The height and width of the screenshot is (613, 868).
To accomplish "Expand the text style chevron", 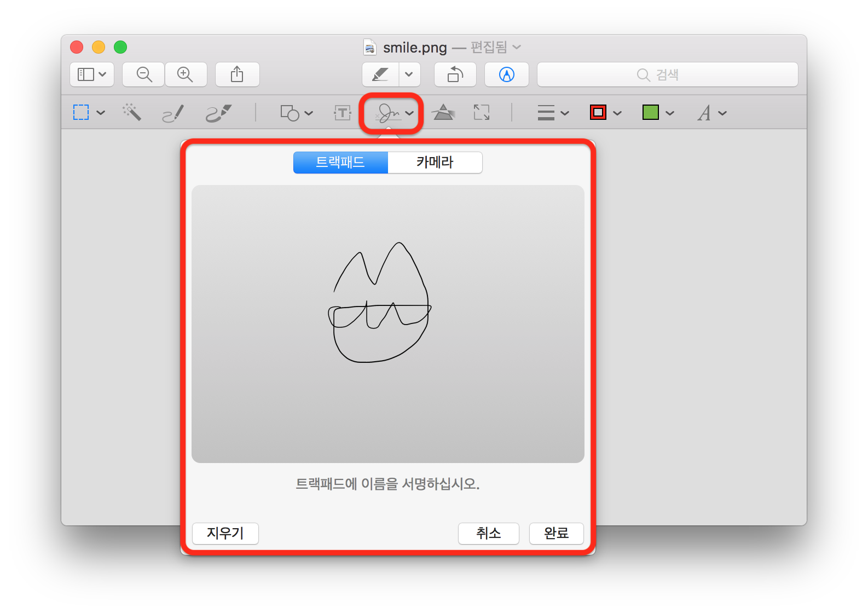I will point(722,113).
